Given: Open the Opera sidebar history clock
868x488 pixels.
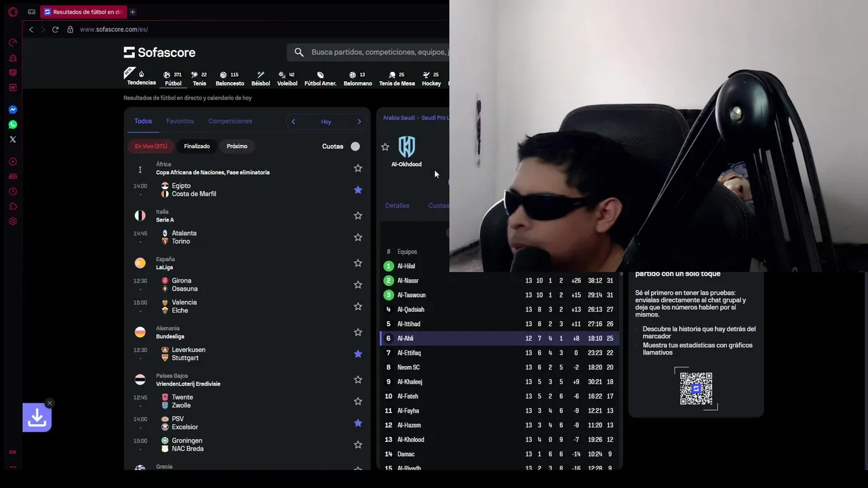Looking at the screenshot, I should tap(12, 192).
